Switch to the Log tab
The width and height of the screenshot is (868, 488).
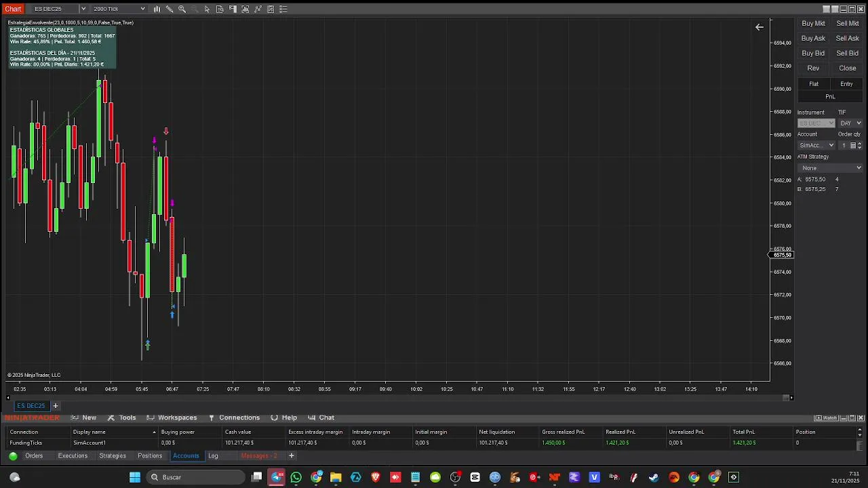[x=213, y=456]
